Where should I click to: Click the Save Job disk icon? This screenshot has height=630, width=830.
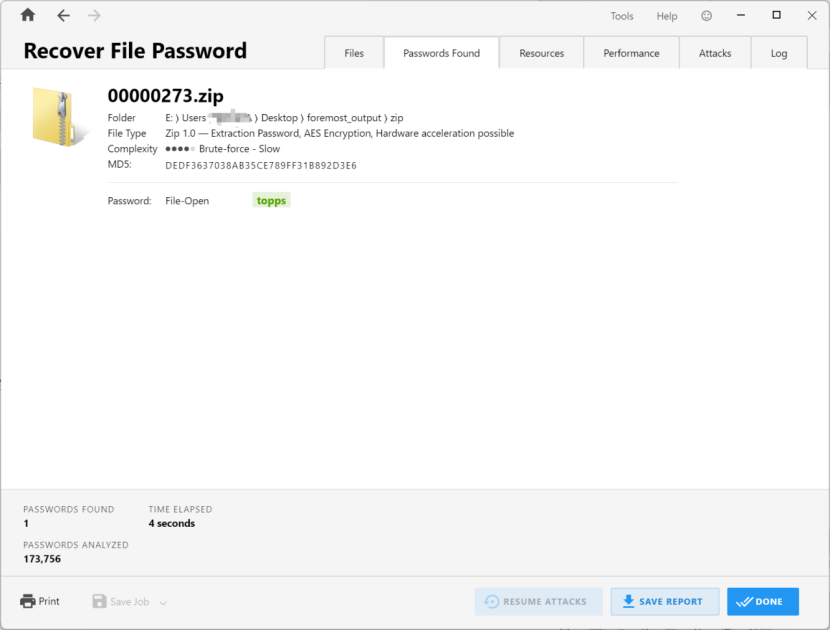tap(99, 602)
